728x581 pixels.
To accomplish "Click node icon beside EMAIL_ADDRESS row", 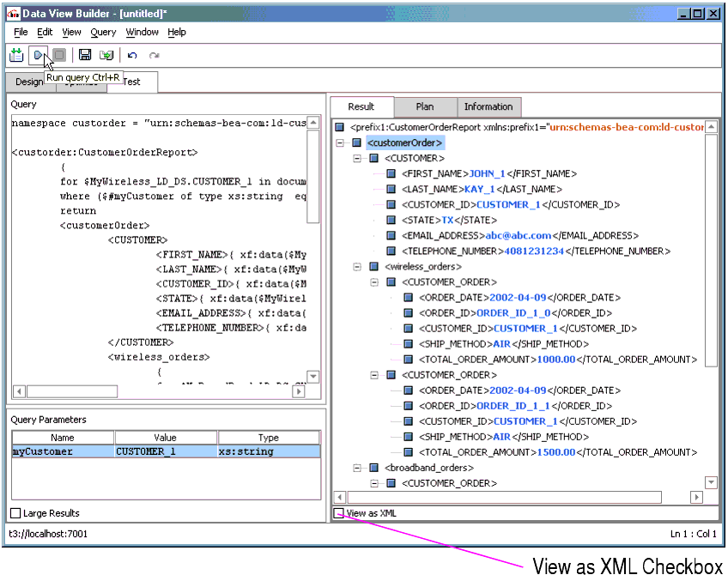I will pyautogui.click(x=391, y=236).
